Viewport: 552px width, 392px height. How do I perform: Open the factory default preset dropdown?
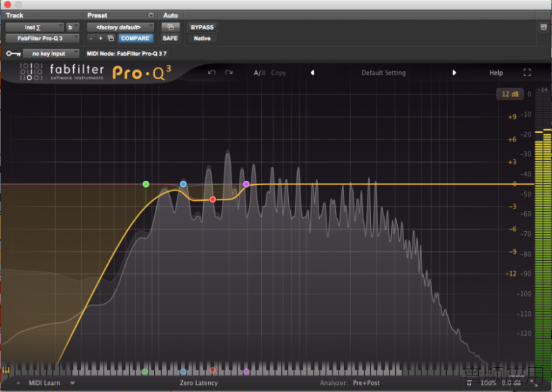pos(120,27)
